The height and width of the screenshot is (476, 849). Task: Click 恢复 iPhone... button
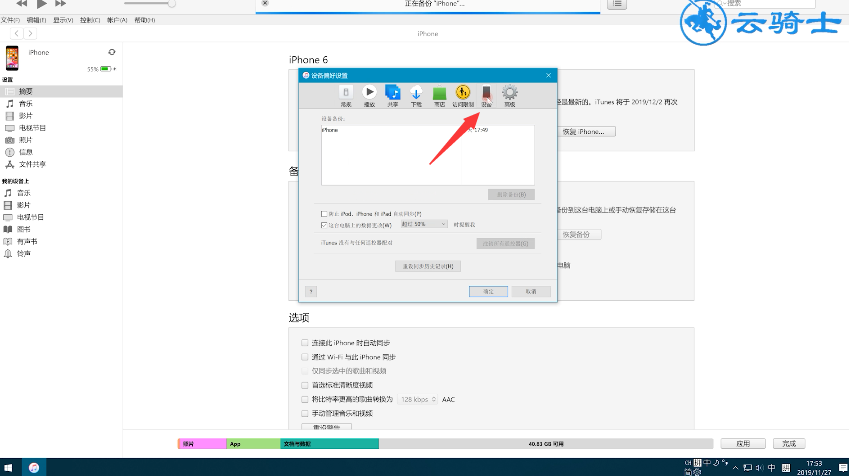click(584, 132)
